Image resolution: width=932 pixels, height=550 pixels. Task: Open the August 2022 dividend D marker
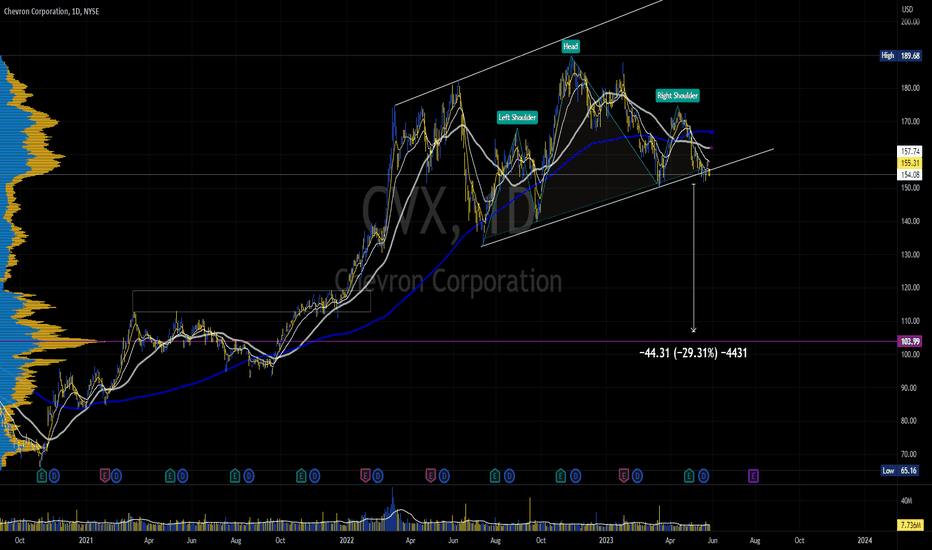pos(509,476)
